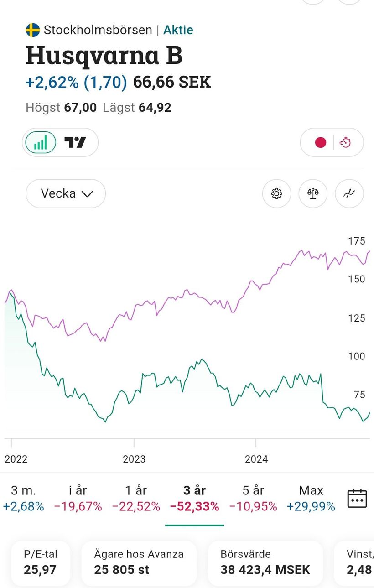This screenshot has height=588, width=374.
Task: Select the Max period tab
Action: [x=311, y=498]
